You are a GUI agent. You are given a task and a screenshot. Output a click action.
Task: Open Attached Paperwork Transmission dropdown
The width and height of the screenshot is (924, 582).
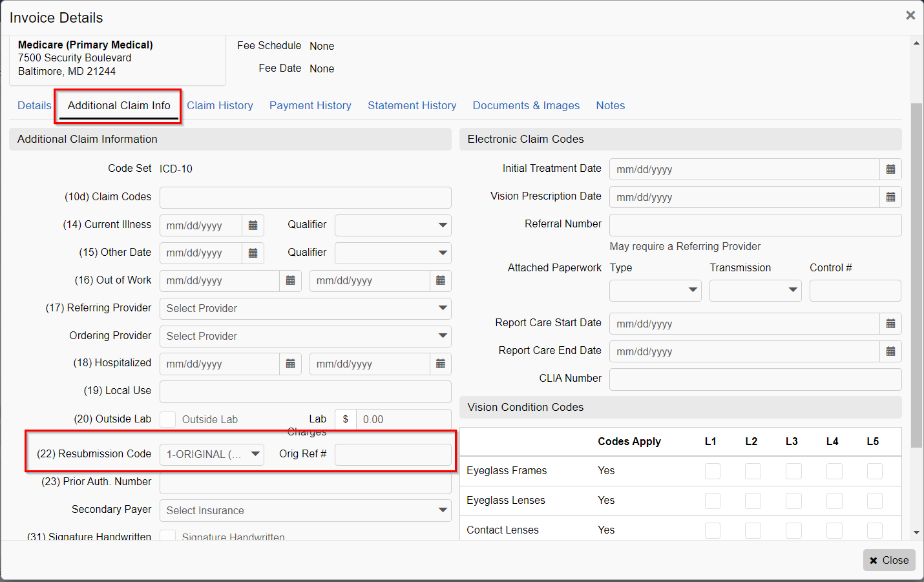[755, 291]
